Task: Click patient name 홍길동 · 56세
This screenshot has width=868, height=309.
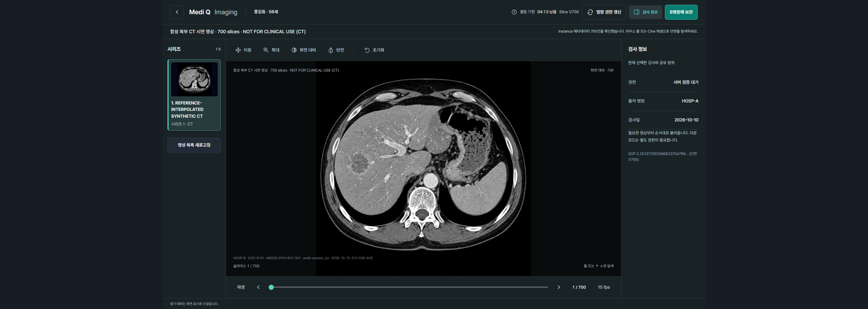Action: (266, 12)
